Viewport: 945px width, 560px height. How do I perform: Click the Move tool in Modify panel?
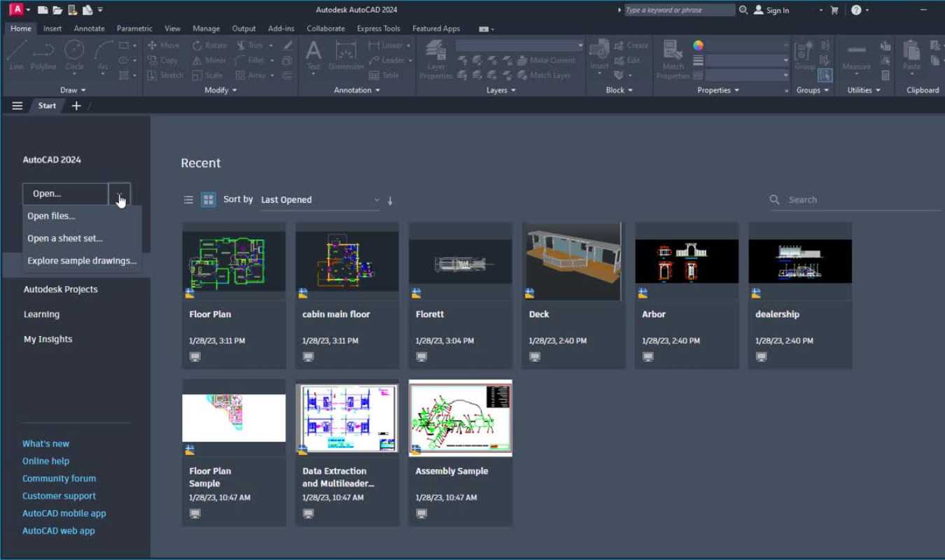(x=163, y=45)
